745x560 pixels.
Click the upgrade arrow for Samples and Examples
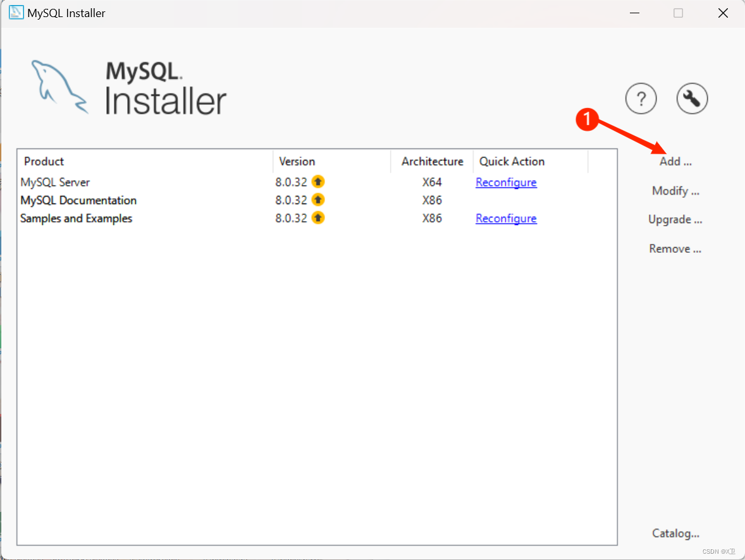coord(318,218)
